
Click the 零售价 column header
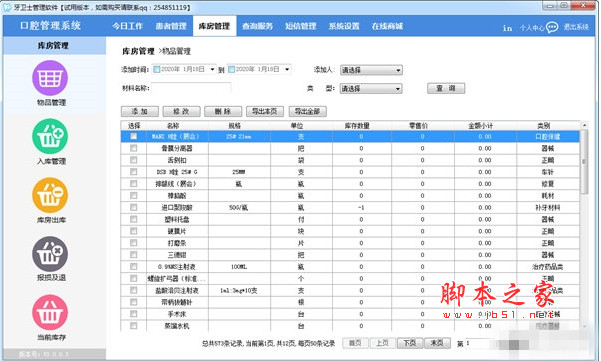click(x=418, y=126)
